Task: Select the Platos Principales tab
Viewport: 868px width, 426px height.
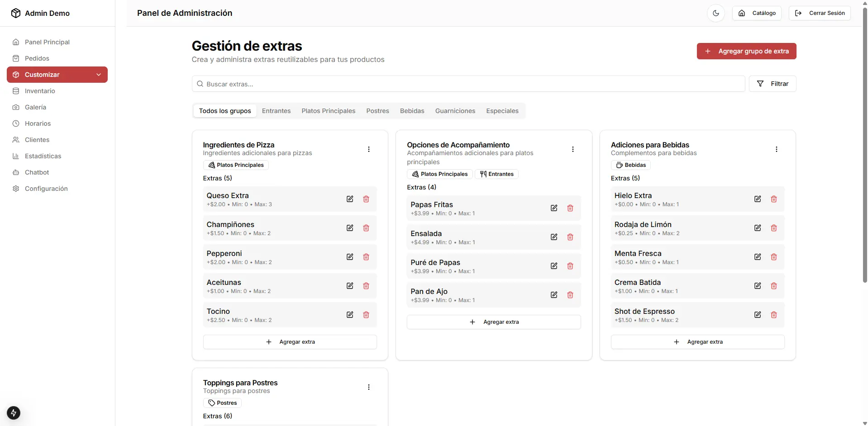Action: (328, 111)
